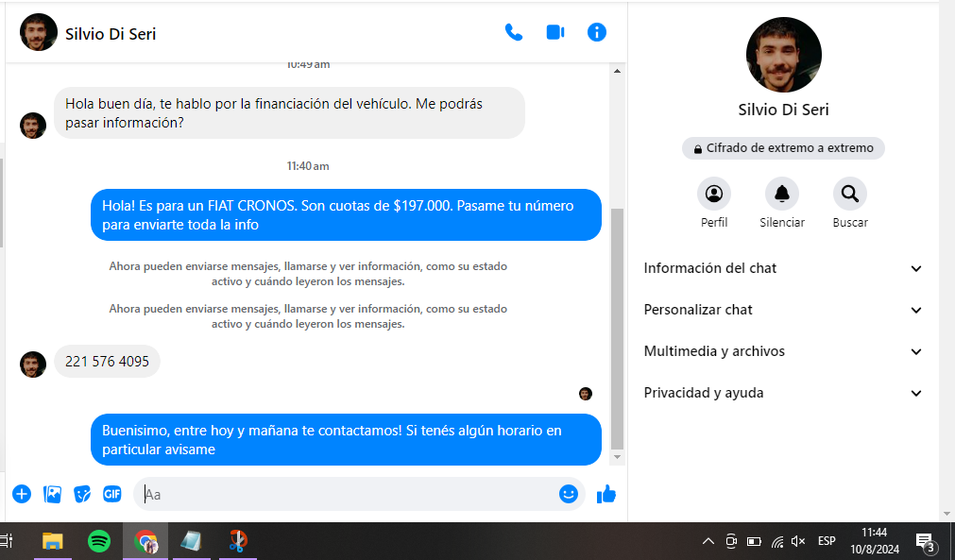Viewport: 955px width, 560px height.
Task: Click chat scrollbar down arrow
Action: pos(617,457)
